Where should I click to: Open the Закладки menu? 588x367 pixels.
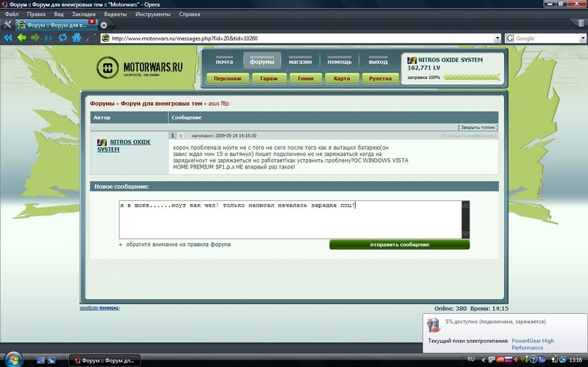pos(84,14)
